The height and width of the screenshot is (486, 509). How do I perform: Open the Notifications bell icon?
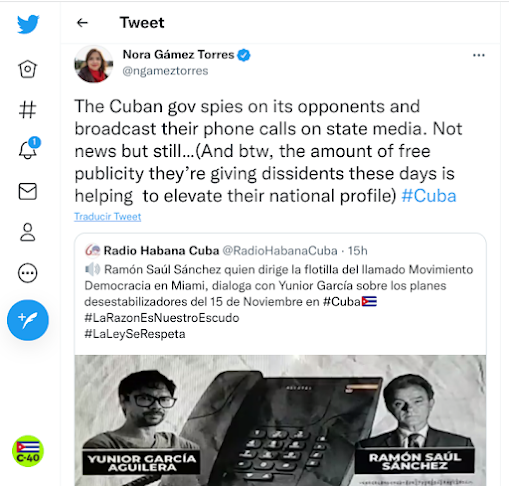[x=28, y=149]
